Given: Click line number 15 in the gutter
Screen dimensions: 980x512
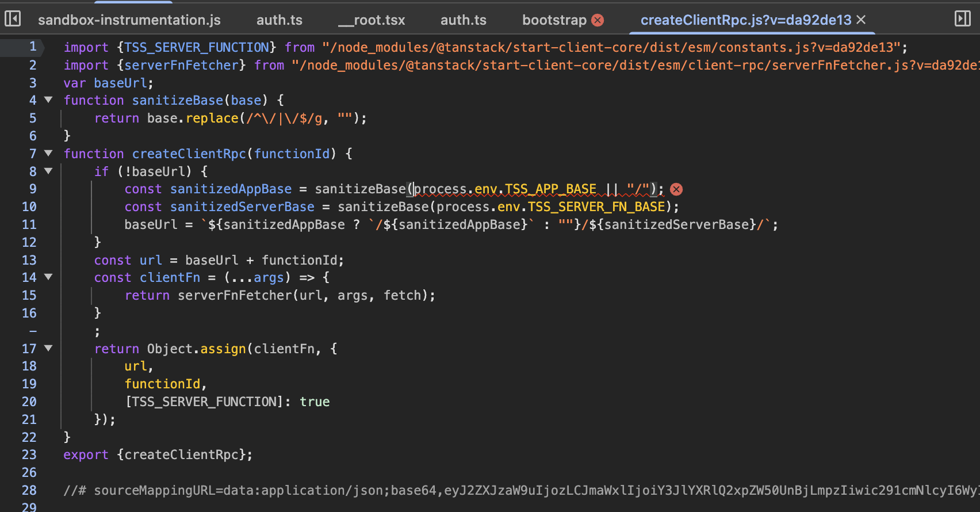Looking at the screenshot, I should pos(29,295).
